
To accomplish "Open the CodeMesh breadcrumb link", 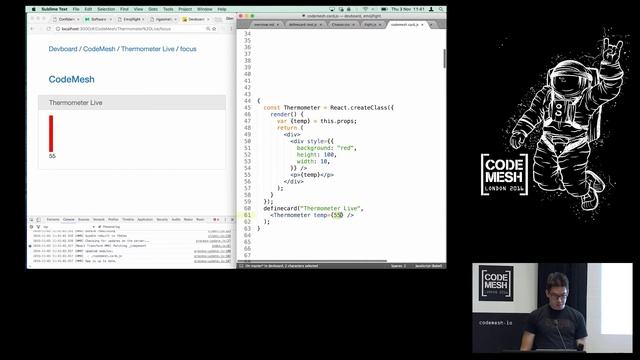I will click(x=99, y=49).
